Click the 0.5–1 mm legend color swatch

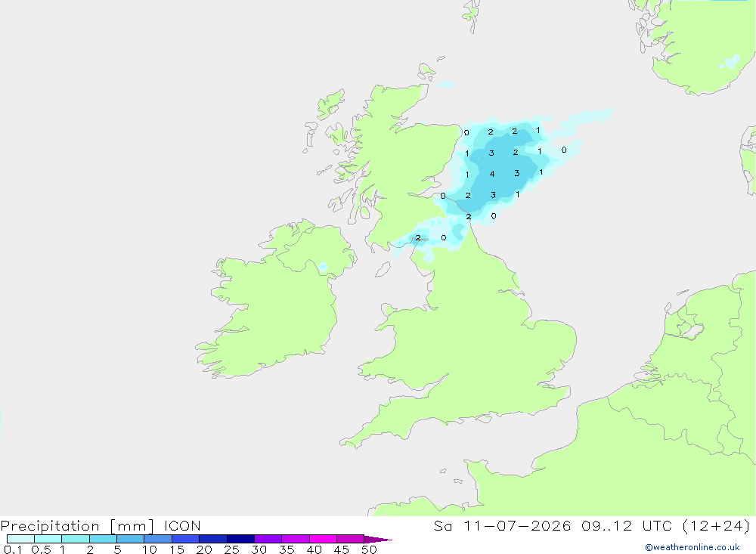[48, 539]
